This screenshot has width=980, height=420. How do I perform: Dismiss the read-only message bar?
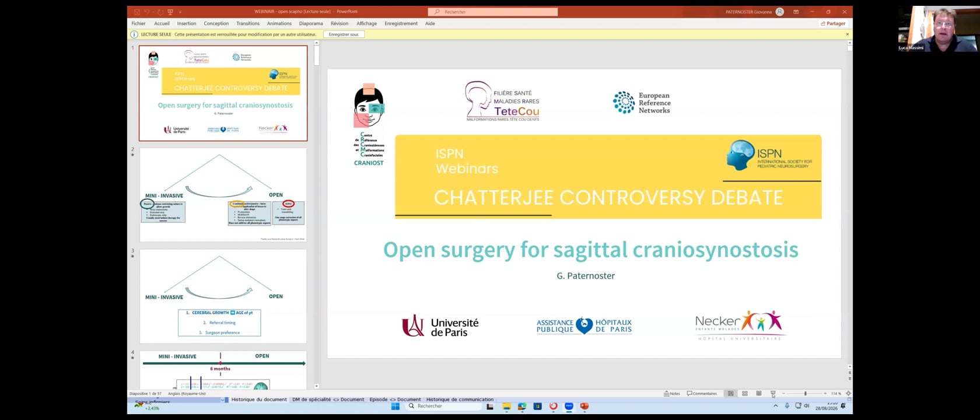(848, 34)
